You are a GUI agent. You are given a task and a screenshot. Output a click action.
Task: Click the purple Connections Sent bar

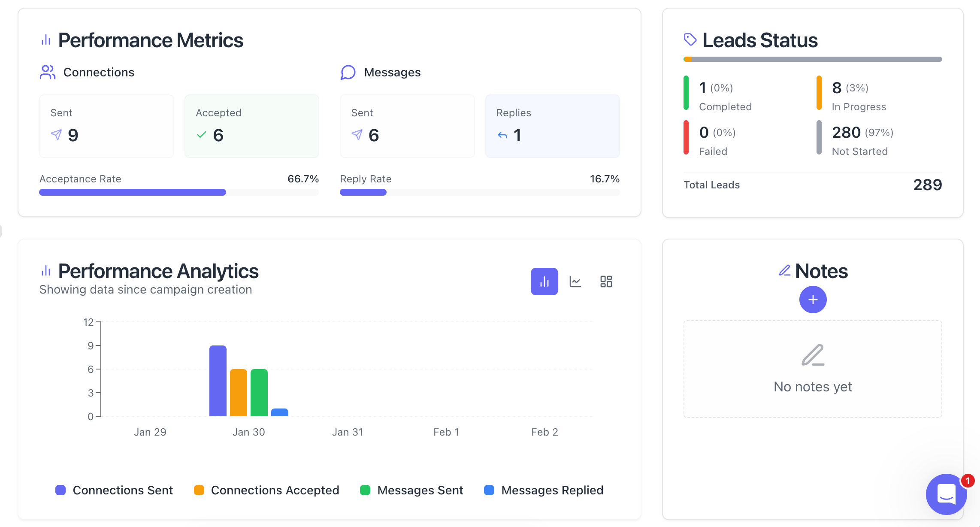click(x=218, y=381)
